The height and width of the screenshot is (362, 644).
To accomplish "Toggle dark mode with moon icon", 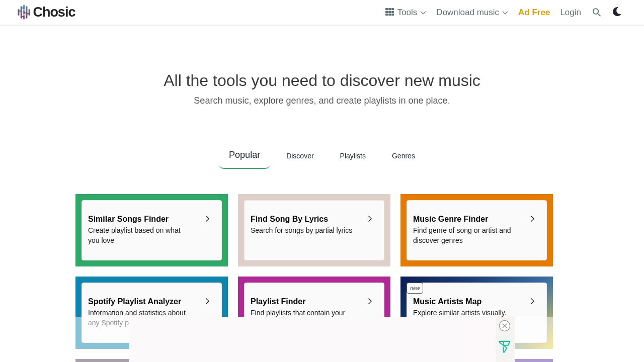I will point(617,12).
